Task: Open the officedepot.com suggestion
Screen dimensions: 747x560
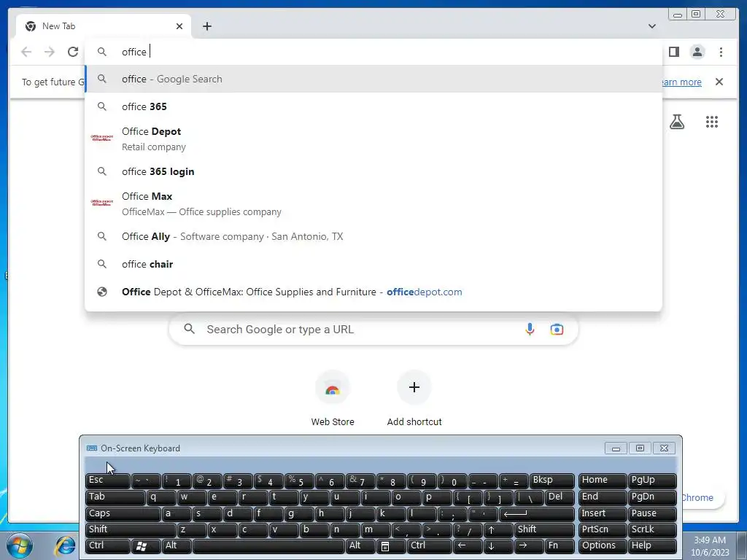Action: 373,292
